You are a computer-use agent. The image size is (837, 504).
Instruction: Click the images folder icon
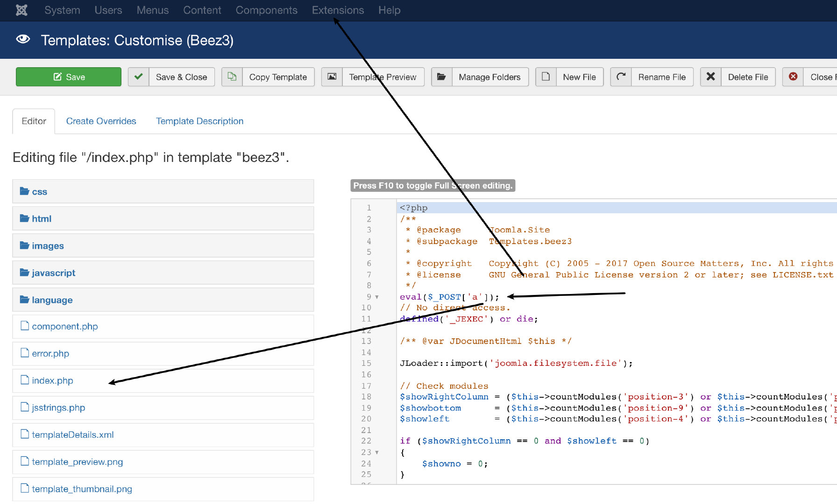25,245
